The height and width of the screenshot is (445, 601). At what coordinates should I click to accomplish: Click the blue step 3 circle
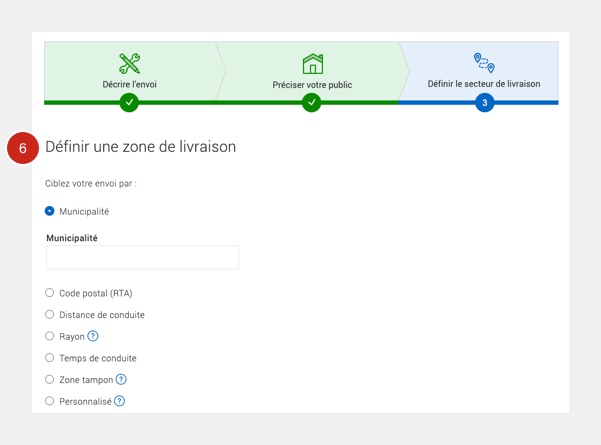click(484, 102)
